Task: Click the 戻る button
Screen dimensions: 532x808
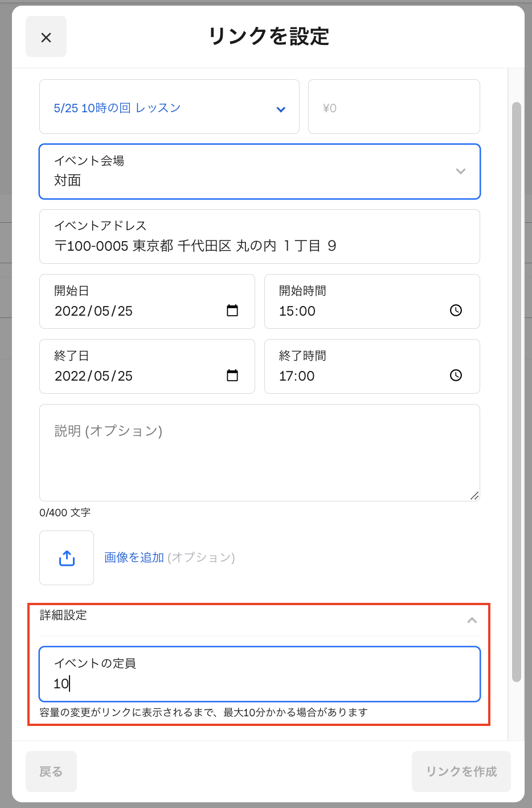Action: [51, 771]
